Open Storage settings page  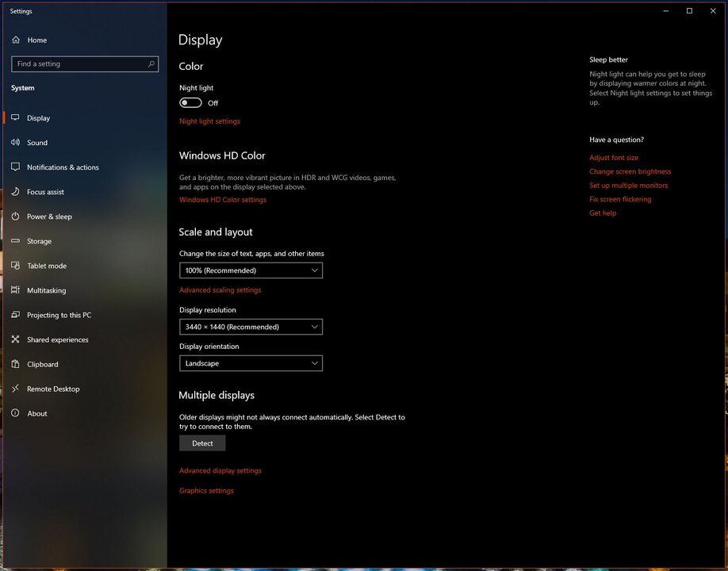coord(83,241)
